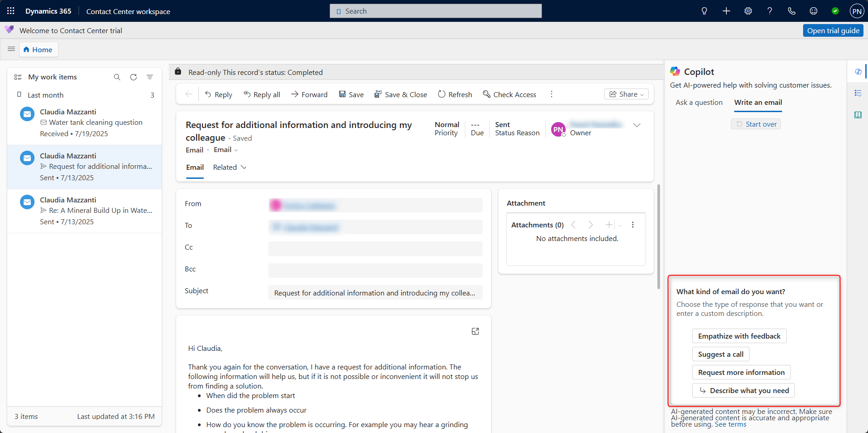Viewport: 868px width, 433px height.
Task: Click the global Search field
Action: point(435,11)
